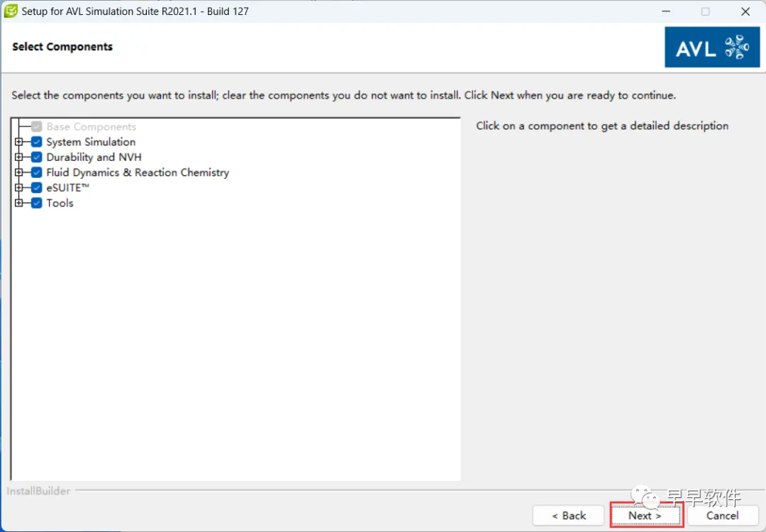Image resolution: width=766 pixels, height=532 pixels.
Task: Select Fluid Dynamics & Reaction Chemistry label
Action: (x=138, y=172)
